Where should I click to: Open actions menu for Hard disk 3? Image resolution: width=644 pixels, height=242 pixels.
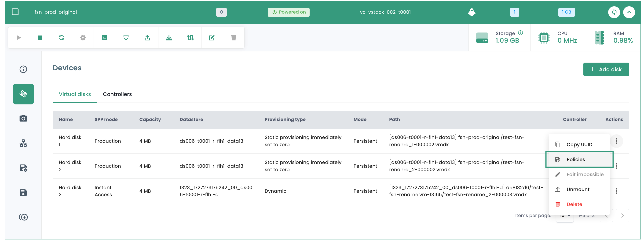616,191
